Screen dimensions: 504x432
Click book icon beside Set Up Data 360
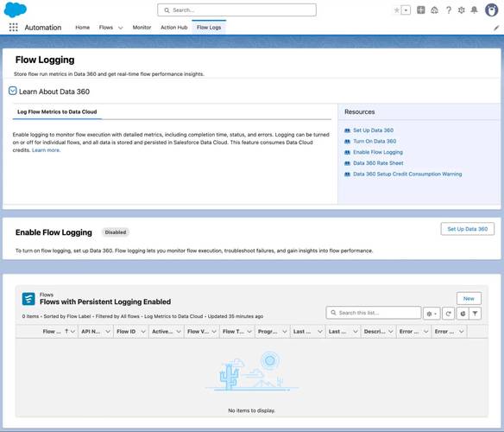pos(347,130)
